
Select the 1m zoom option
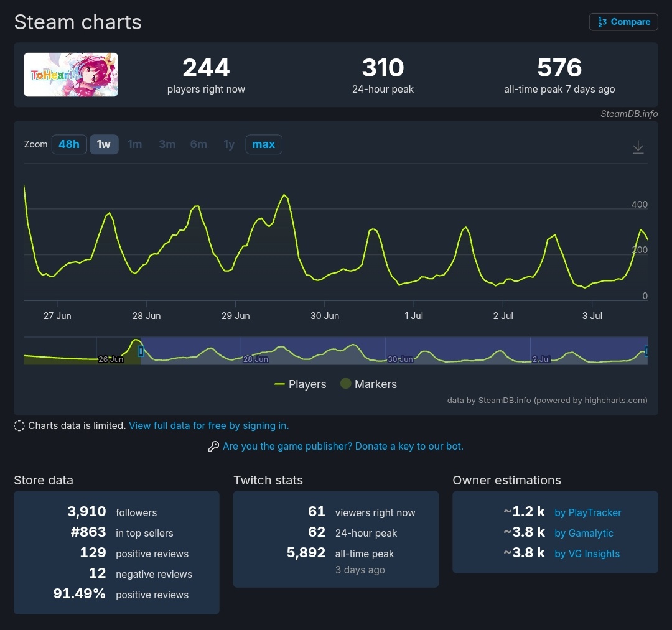(x=134, y=144)
